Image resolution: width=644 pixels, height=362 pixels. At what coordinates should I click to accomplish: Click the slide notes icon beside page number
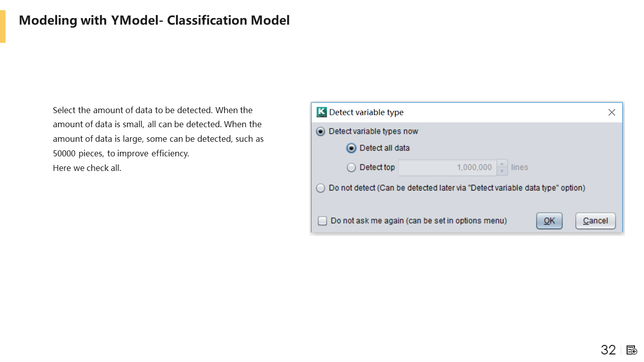[632, 350]
